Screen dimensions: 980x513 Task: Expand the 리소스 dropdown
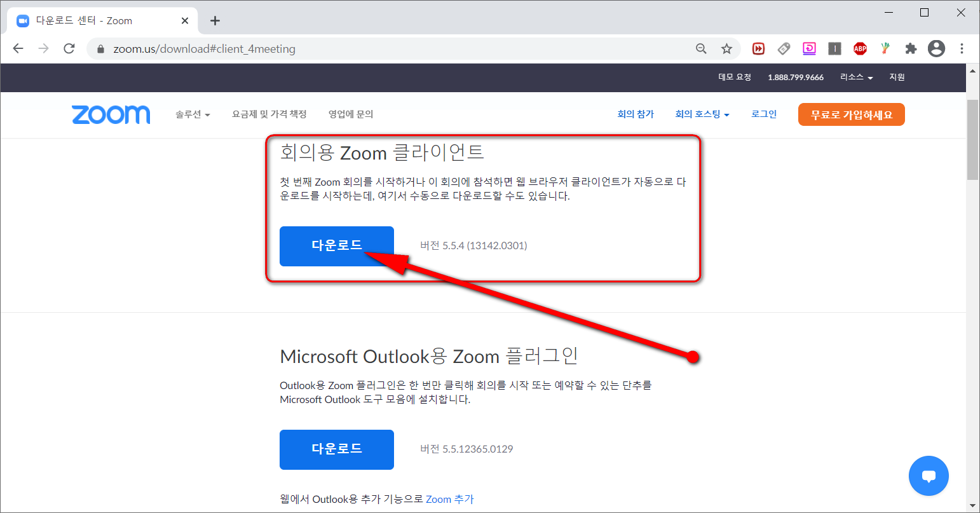(857, 77)
